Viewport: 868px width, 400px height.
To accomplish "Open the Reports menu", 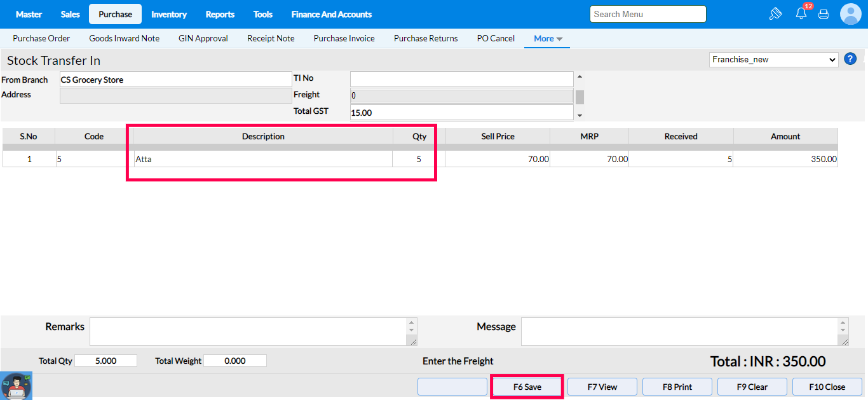I will 220,14.
